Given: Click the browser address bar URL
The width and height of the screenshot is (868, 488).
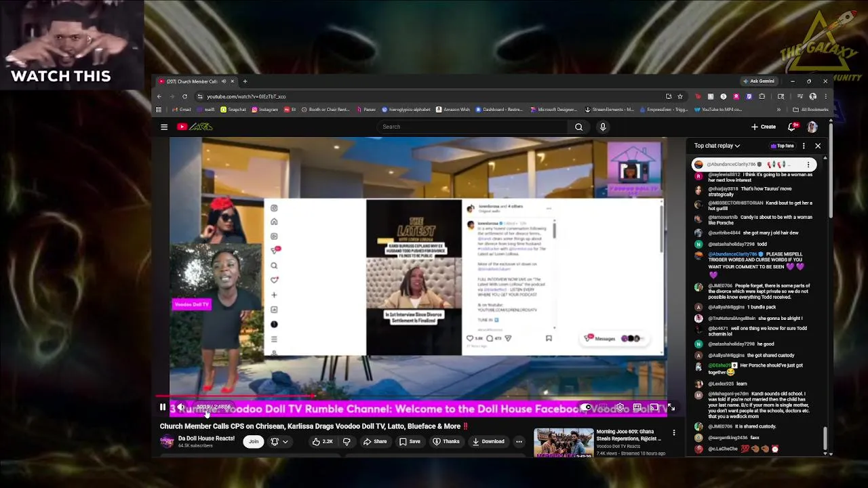Looking at the screenshot, I should (246, 96).
